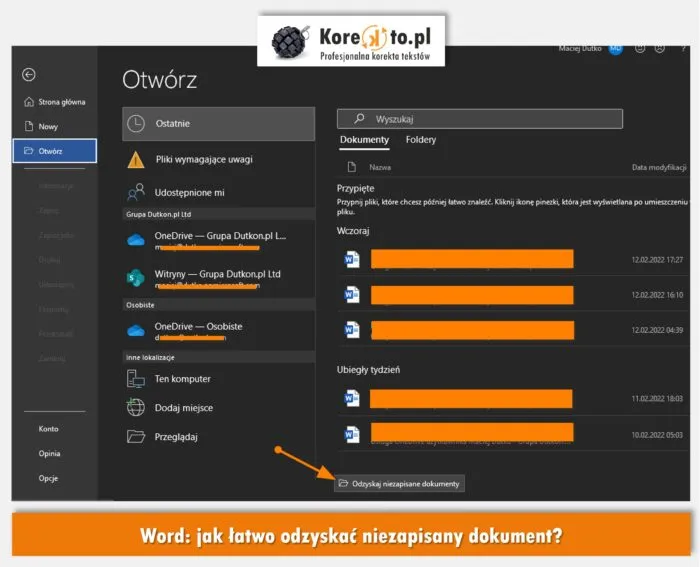700x567 pixels.
Task: Open the Word file dated 11.02.2022 18:03
Action: pyautogui.click(x=513, y=399)
